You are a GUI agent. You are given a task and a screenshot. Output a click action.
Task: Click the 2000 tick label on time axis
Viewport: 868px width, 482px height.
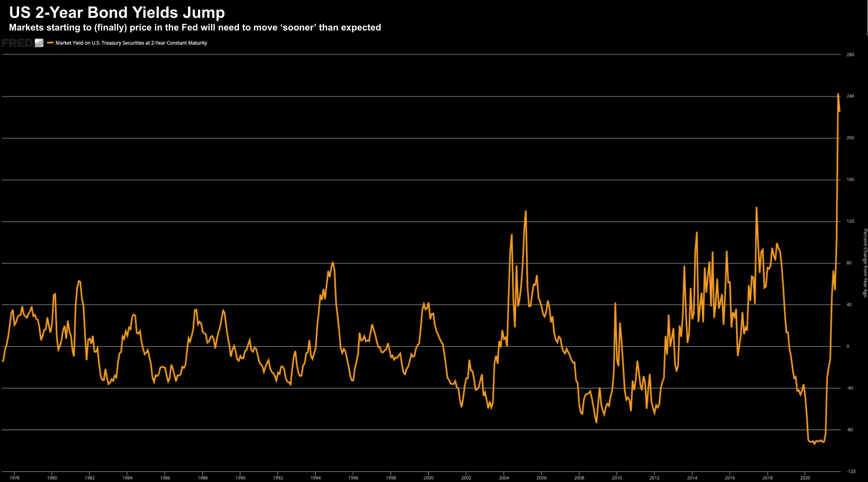click(x=428, y=478)
